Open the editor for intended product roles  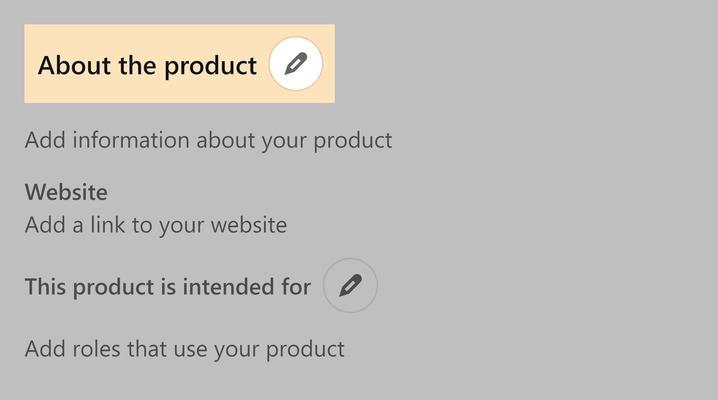350,286
